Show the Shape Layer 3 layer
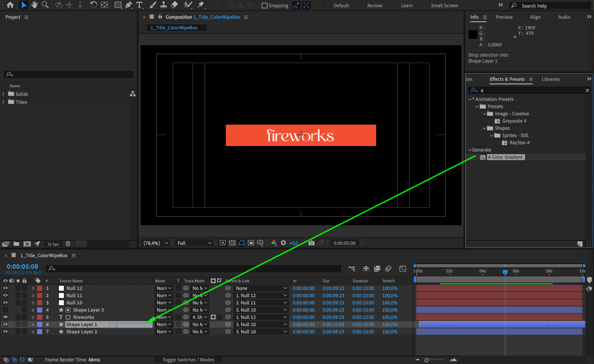 point(5,310)
